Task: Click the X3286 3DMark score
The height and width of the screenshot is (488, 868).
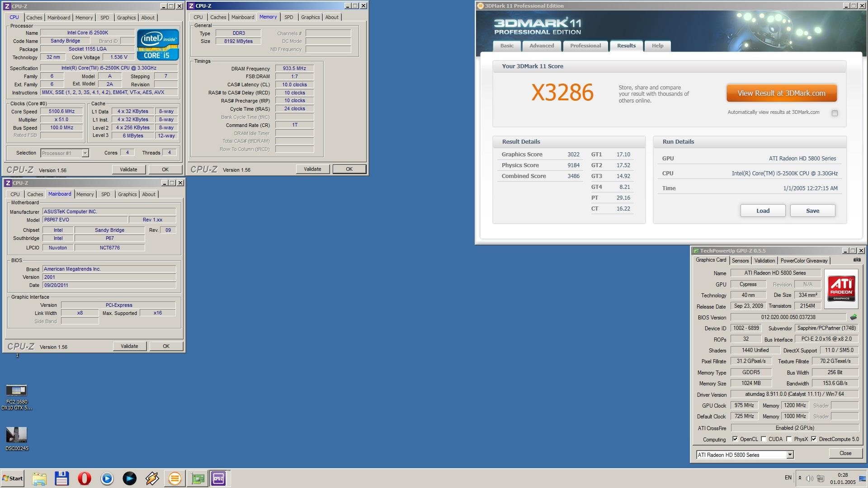Action: tap(562, 93)
